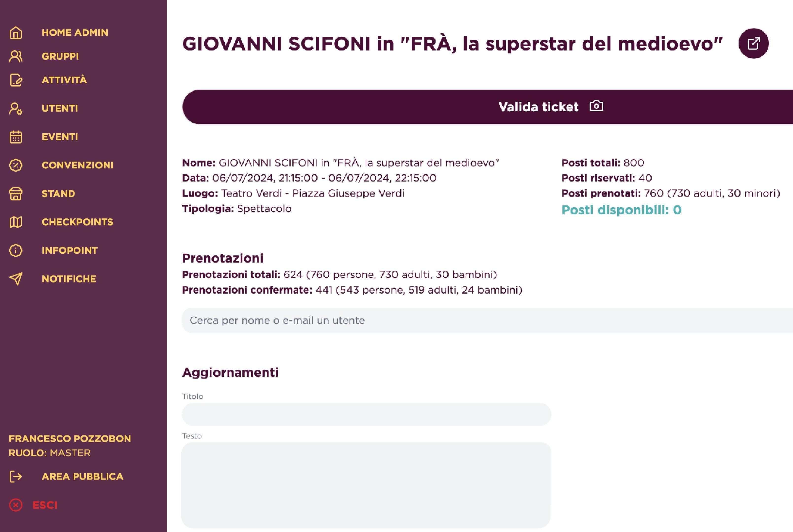Open the EVENTI menu item

click(x=60, y=137)
